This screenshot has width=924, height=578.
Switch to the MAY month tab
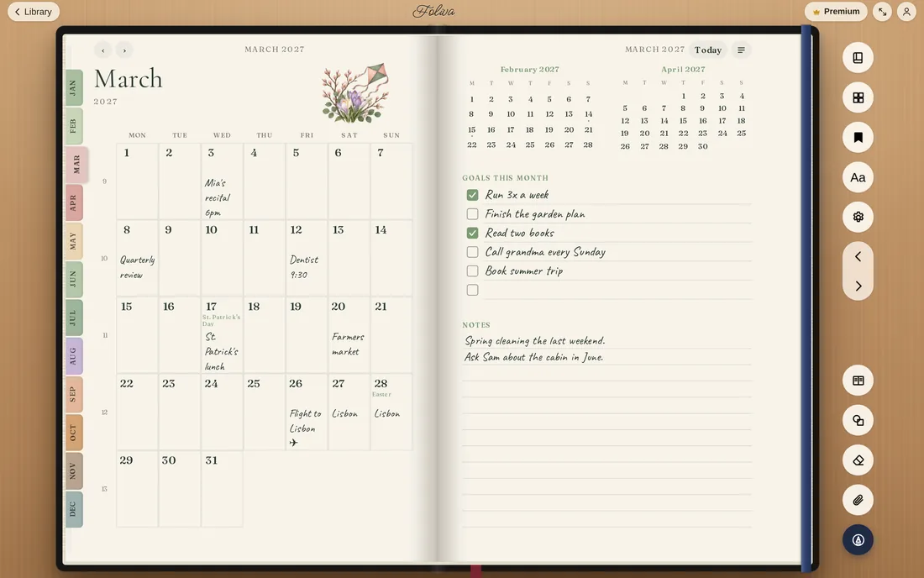coord(74,241)
